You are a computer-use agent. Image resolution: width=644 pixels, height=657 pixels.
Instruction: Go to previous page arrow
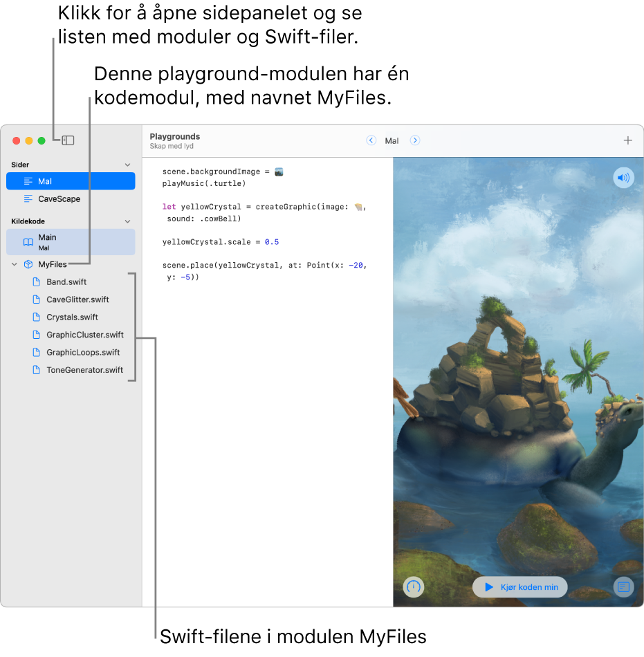[371, 140]
